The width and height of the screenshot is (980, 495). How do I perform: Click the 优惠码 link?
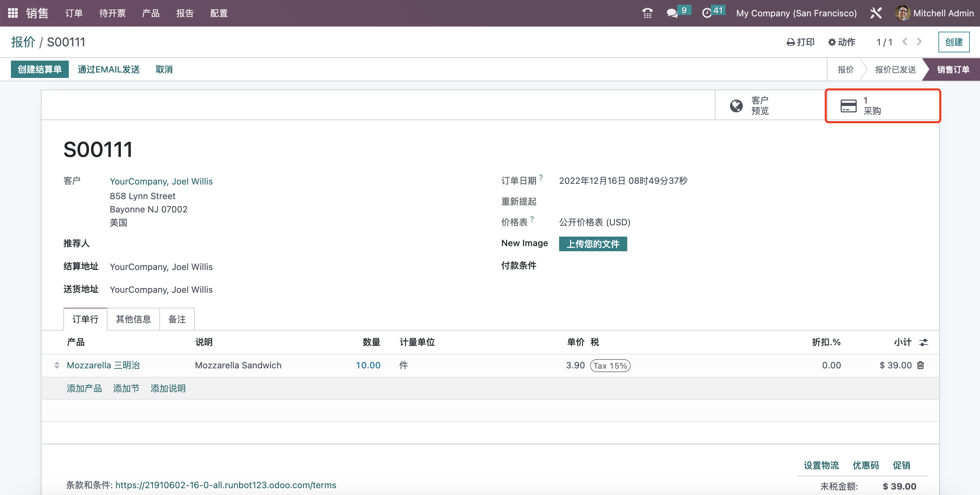point(866,465)
